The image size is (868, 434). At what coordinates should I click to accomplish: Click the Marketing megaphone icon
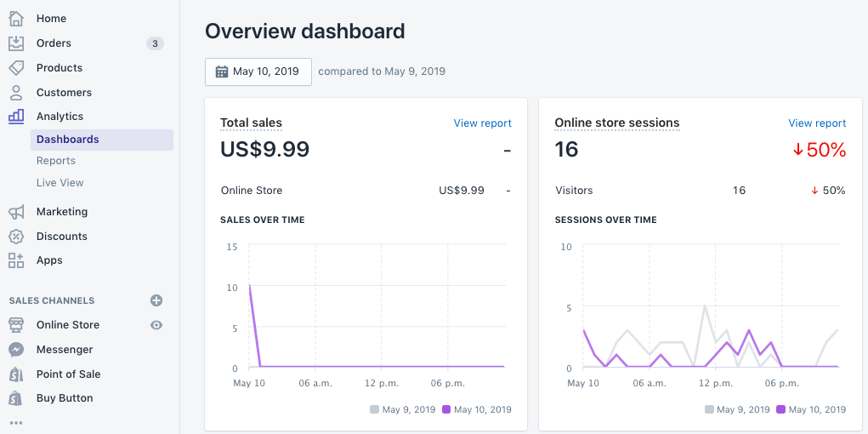click(16, 211)
